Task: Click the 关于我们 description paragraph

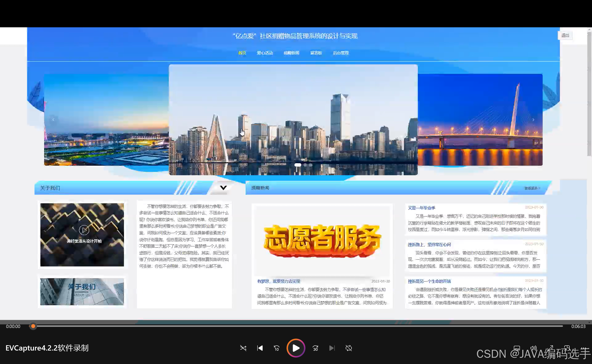Action: (x=184, y=236)
